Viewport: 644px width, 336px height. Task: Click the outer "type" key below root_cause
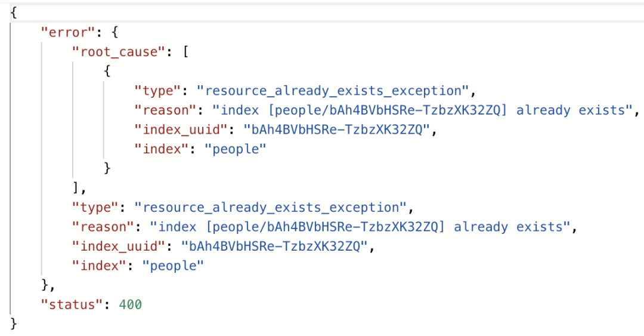click(95, 207)
